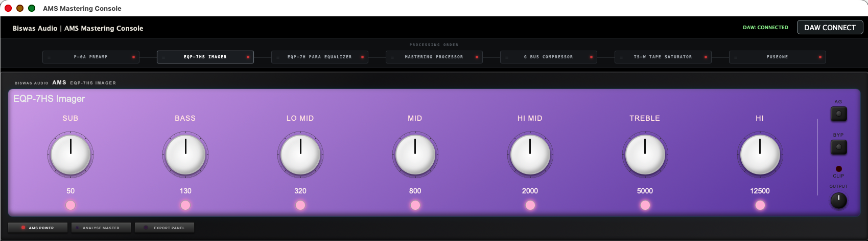Toggle the pink LED under 2000 Hz

pos(530,205)
